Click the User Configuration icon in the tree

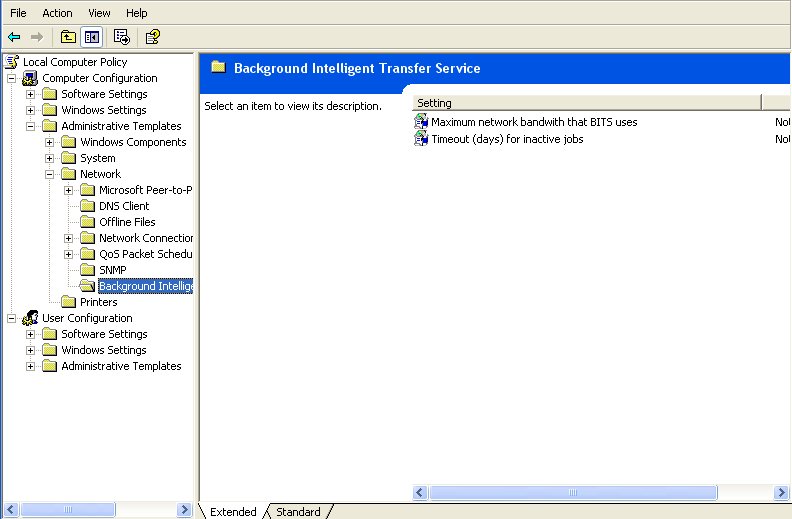[x=31, y=318]
